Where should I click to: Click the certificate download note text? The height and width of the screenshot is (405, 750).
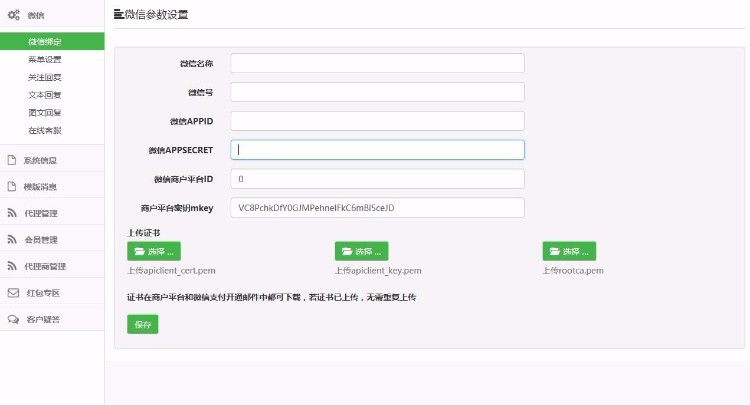tap(271, 297)
